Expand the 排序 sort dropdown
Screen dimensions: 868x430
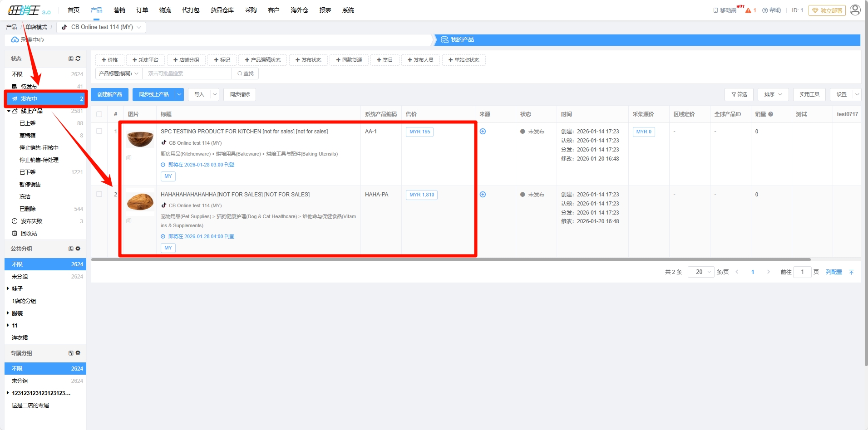click(773, 94)
